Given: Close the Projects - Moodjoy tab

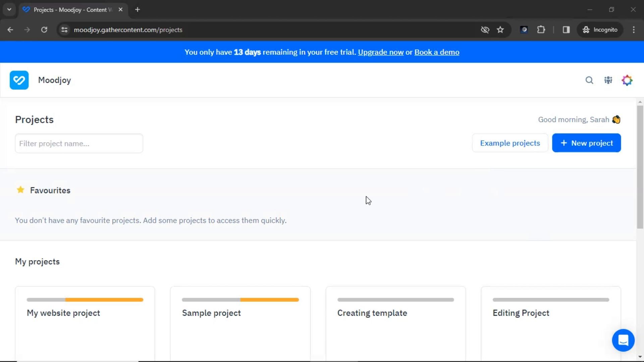Looking at the screenshot, I should tap(120, 10).
